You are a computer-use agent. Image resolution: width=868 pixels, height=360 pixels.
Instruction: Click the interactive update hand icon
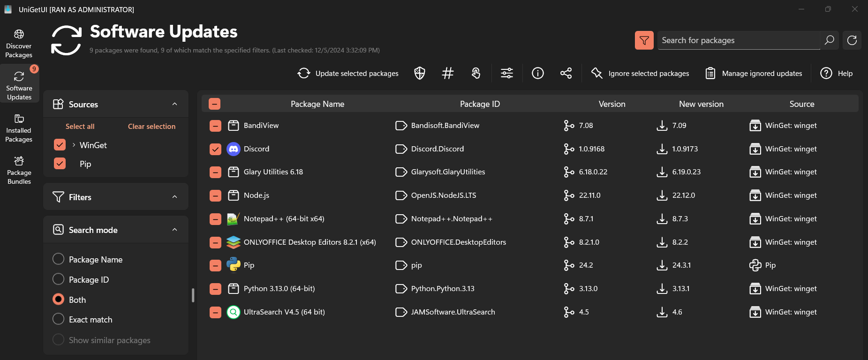[x=476, y=73]
